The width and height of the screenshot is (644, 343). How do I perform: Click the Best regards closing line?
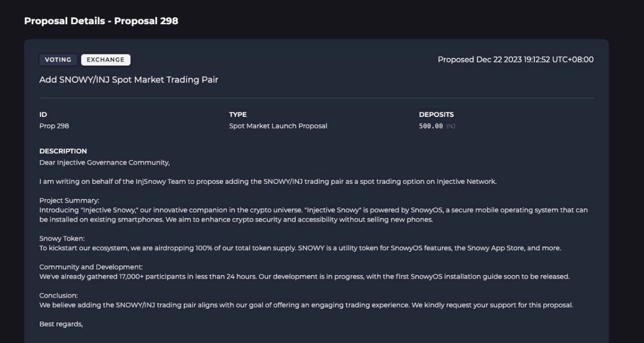coord(61,324)
